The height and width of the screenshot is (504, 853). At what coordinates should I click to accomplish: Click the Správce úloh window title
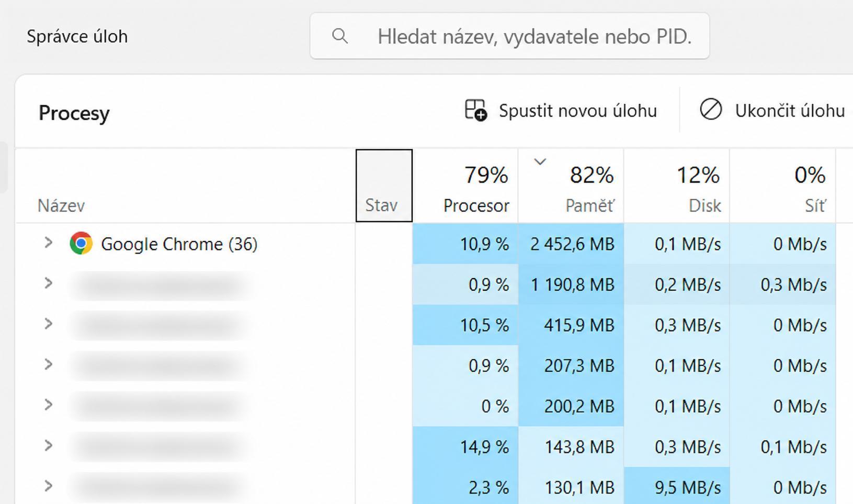click(x=77, y=36)
